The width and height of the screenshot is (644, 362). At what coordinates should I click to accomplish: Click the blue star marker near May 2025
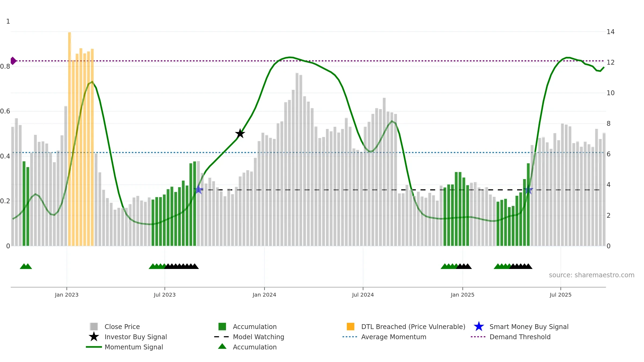click(528, 190)
